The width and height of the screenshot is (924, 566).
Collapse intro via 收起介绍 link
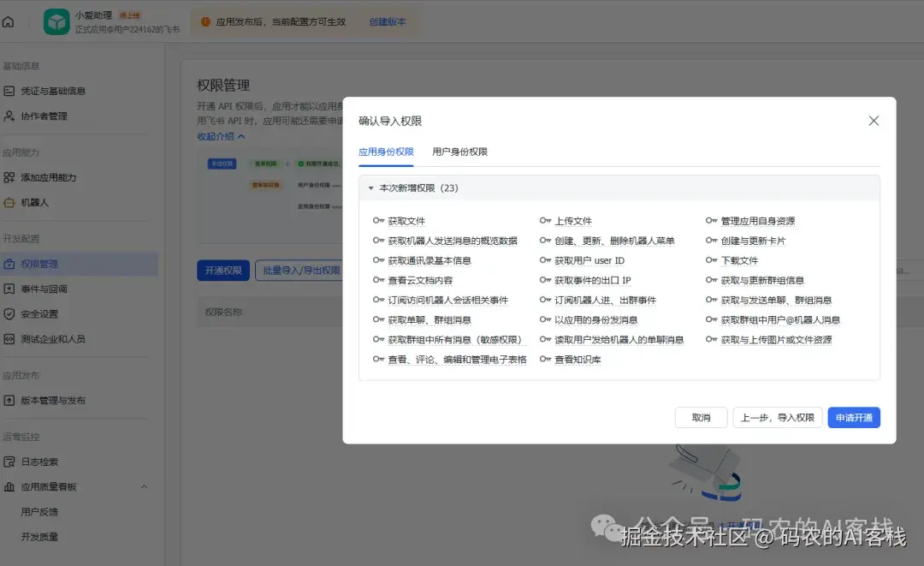pos(221,136)
